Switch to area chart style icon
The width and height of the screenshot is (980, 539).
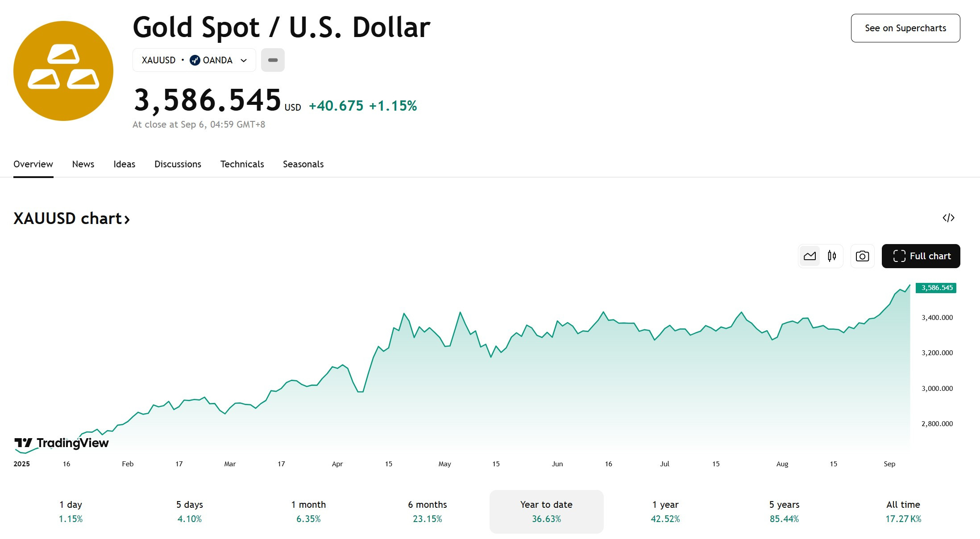click(x=810, y=256)
